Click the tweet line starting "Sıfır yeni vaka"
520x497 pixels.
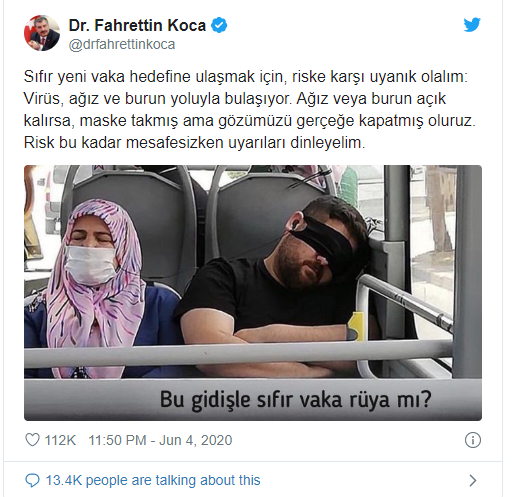tap(246, 77)
